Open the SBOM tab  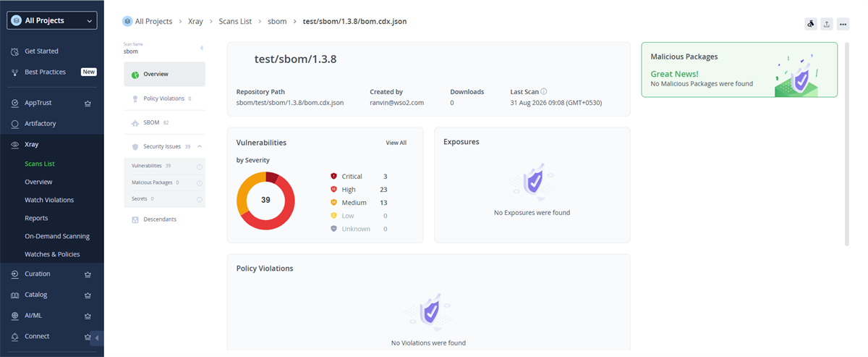tap(165, 122)
